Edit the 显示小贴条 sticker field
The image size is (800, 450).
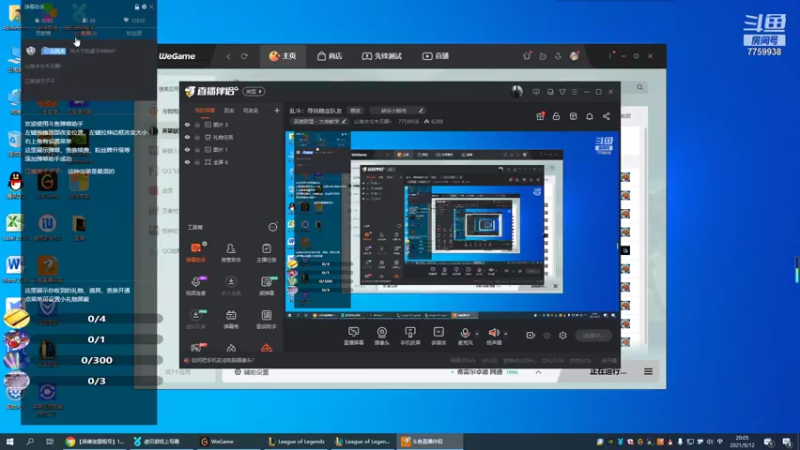397,110
